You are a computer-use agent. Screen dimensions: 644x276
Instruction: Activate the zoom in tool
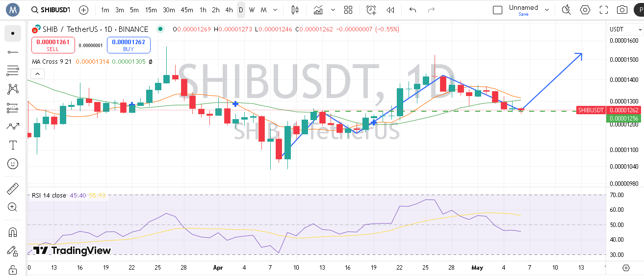[x=13, y=207]
